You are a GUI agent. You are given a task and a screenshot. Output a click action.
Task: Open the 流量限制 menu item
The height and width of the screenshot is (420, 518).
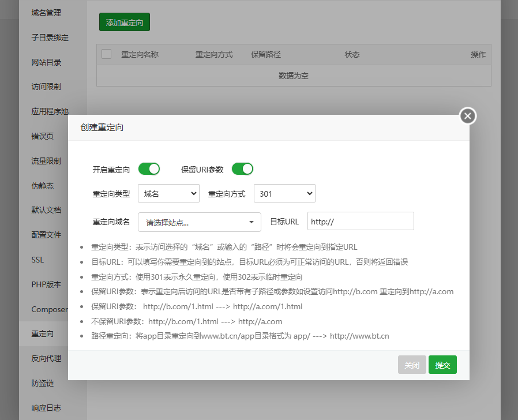click(x=46, y=161)
